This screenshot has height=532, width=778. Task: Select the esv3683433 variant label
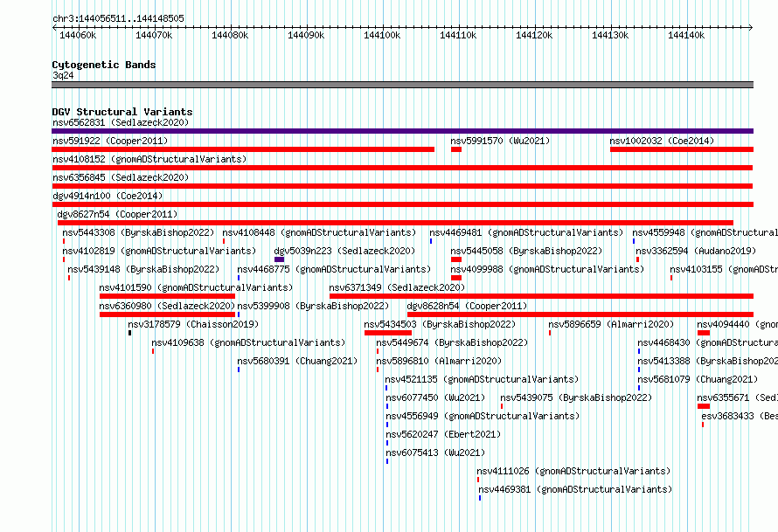pos(740,416)
